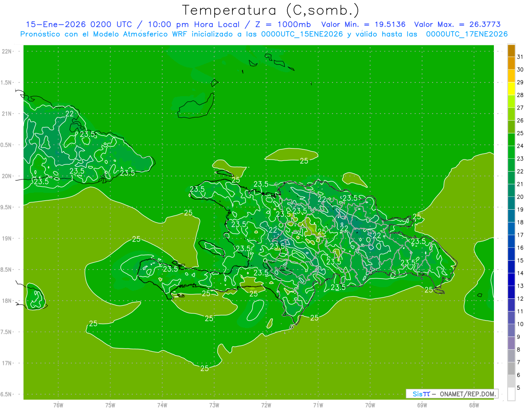Click the 72W longitude axis label
Image resolution: width=532 pixels, height=411 pixels.
[266, 405]
